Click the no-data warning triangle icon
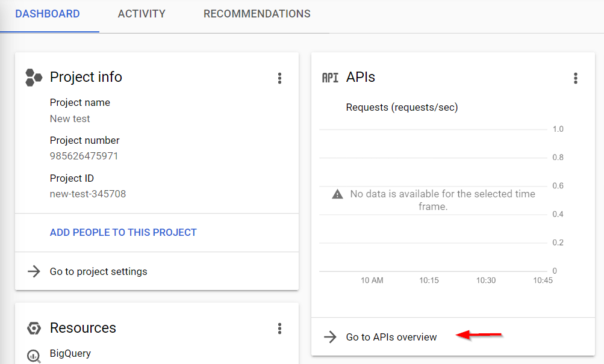 (x=338, y=194)
